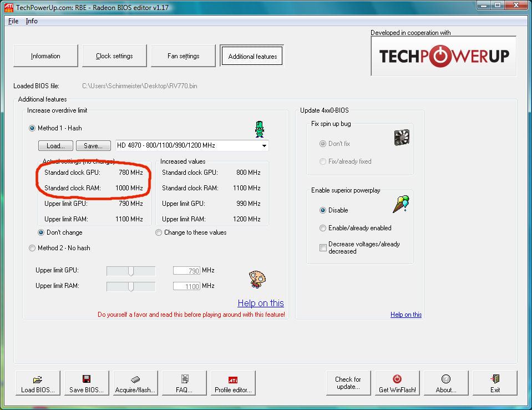This screenshot has height=410, width=532.
Task: Open the File menu
Action: pos(13,21)
